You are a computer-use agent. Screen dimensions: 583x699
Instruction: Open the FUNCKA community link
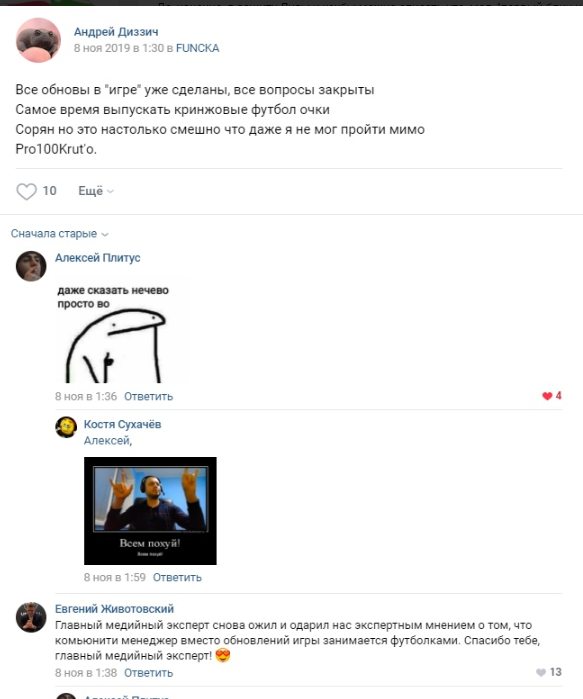click(x=197, y=48)
